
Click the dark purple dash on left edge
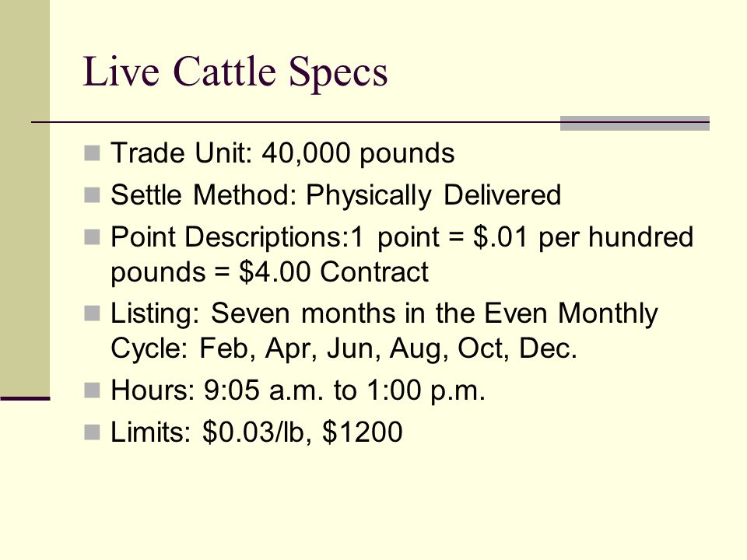(25, 398)
